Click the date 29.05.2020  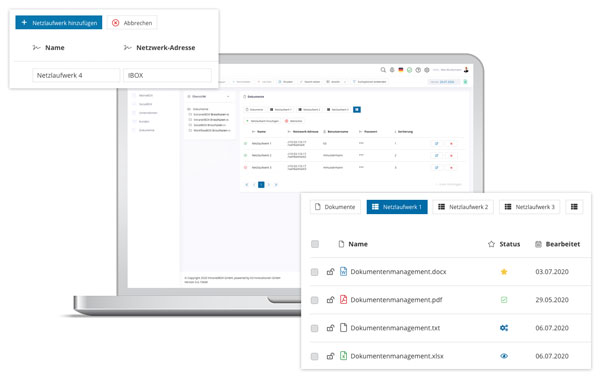pos(552,300)
